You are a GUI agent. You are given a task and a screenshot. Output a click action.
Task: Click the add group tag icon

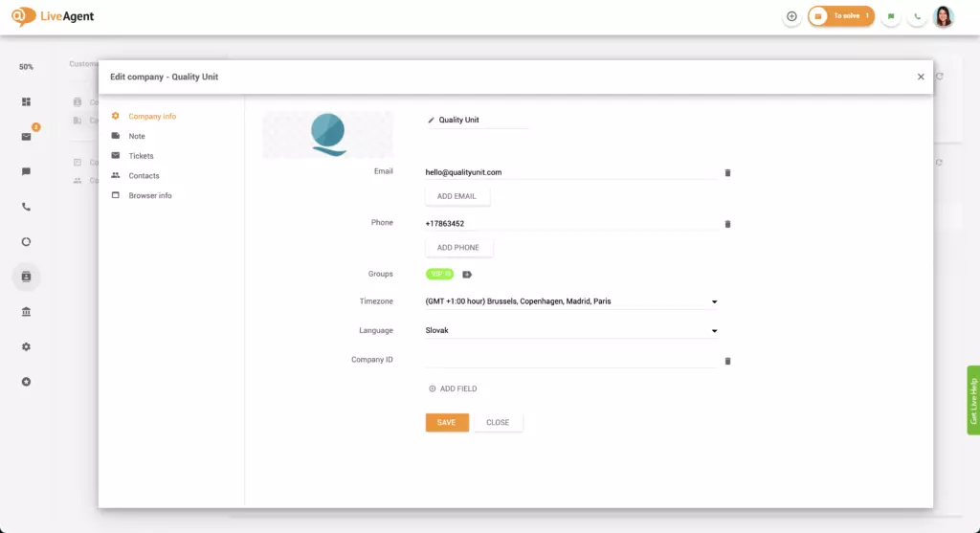click(x=467, y=275)
